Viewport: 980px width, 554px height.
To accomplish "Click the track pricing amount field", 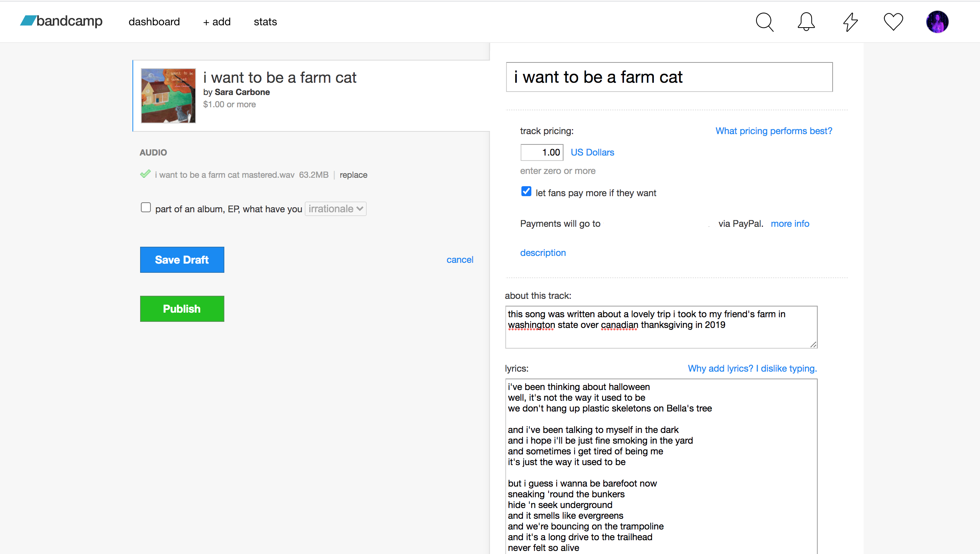I will [x=542, y=152].
